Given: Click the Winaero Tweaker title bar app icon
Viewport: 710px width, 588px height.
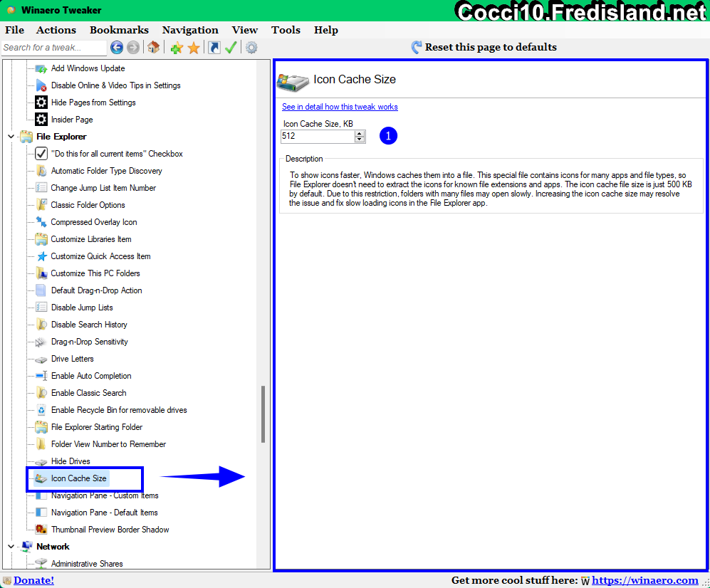Looking at the screenshot, I should click(x=11, y=10).
